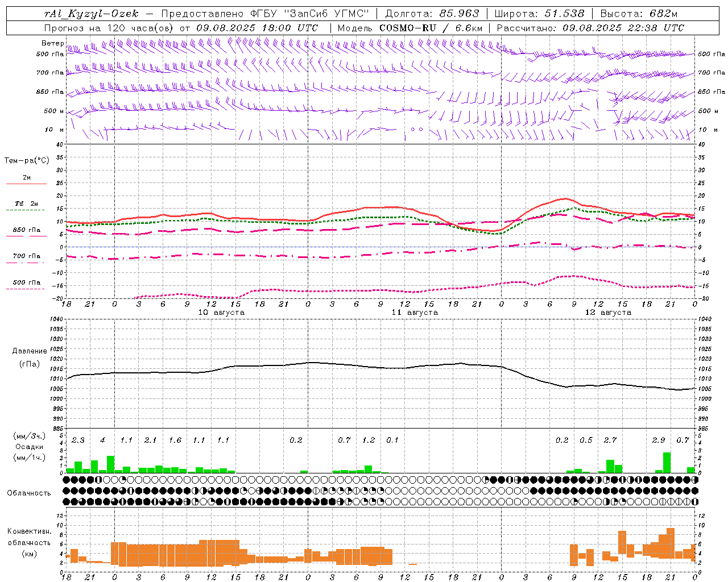Click the Широта: 51.538 value
Image resolution: width=728 pixels, height=582 pixels.
point(539,13)
